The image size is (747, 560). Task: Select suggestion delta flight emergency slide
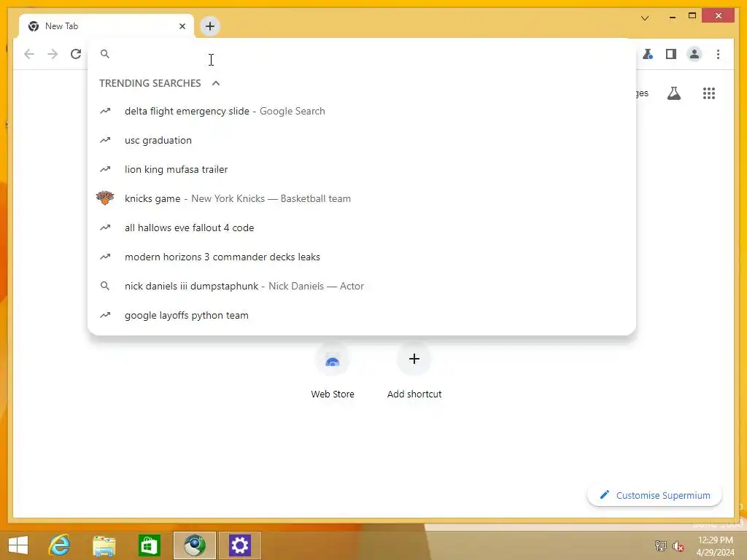[x=362, y=111]
